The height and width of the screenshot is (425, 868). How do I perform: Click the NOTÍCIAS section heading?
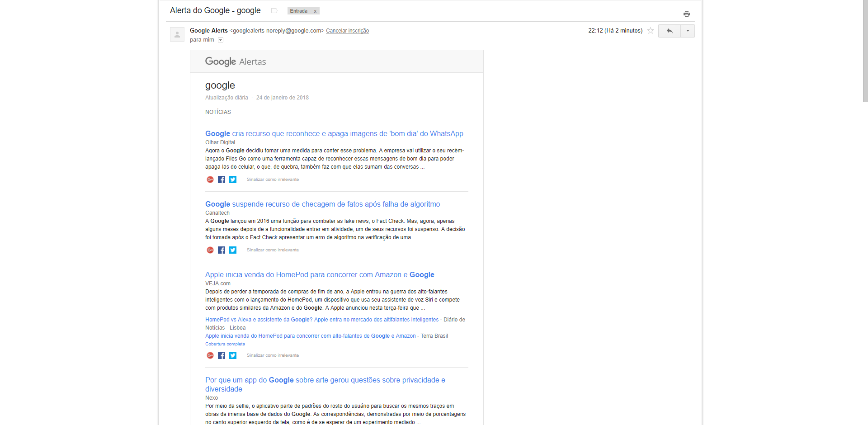(x=218, y=112)
